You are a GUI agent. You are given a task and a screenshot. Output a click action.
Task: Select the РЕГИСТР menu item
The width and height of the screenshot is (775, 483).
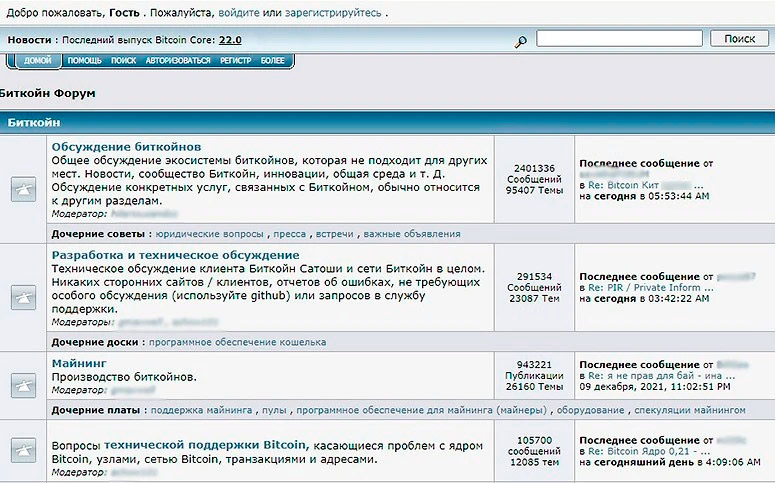[235, 60]
